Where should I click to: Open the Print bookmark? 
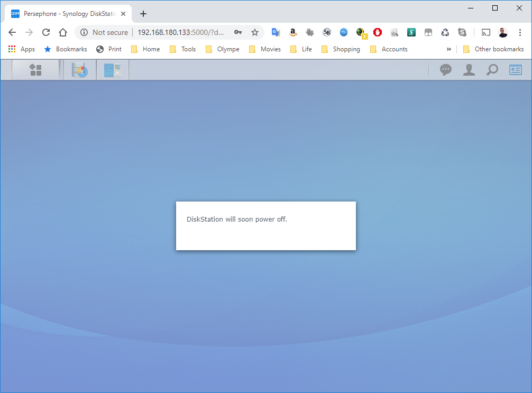coord(109,49)
